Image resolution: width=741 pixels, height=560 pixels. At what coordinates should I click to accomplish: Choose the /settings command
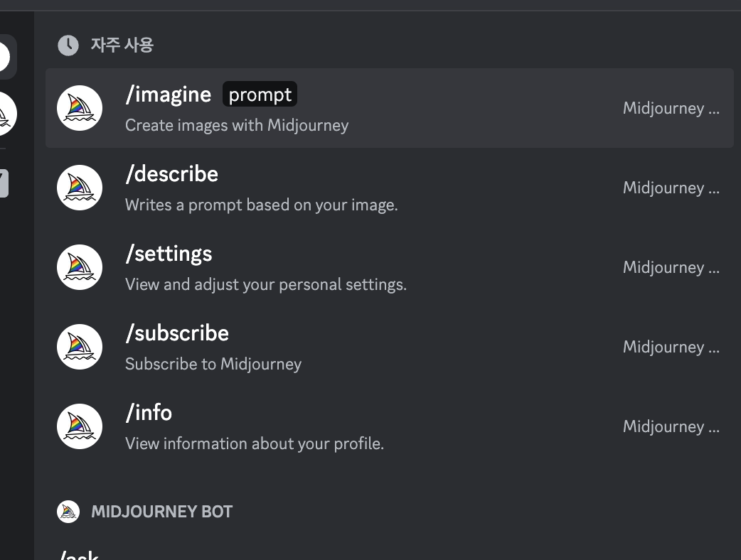(390, 267)
